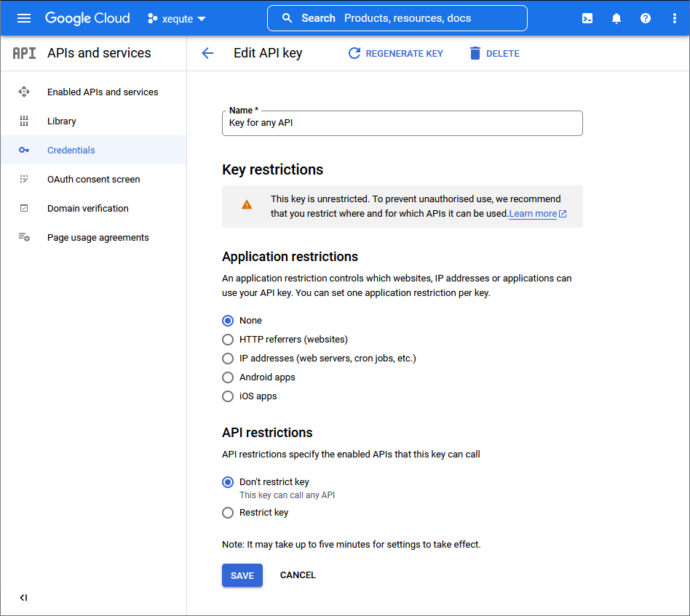Click into the key Name field
This screenshot has width=690, height=616.
tap(402, 123)
